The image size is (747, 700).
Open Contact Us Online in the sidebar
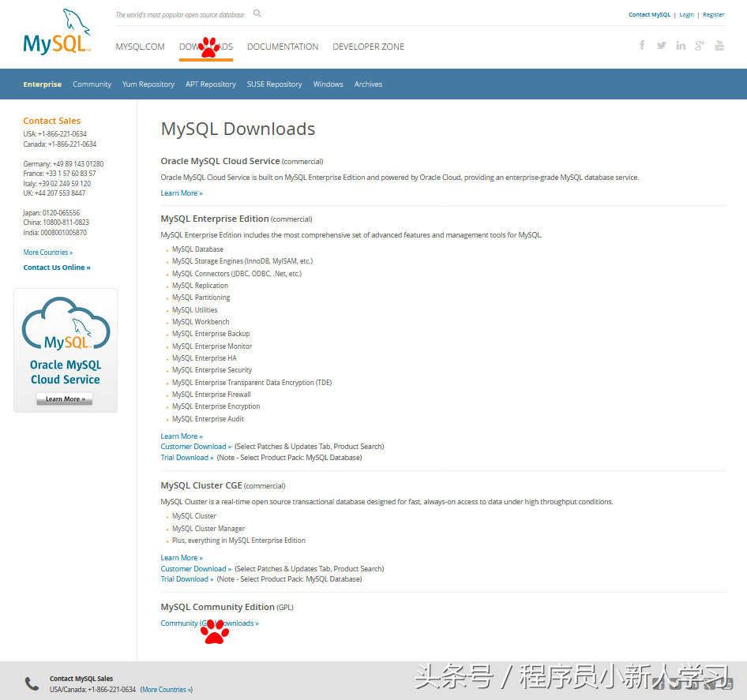click(x=56, y=267)
